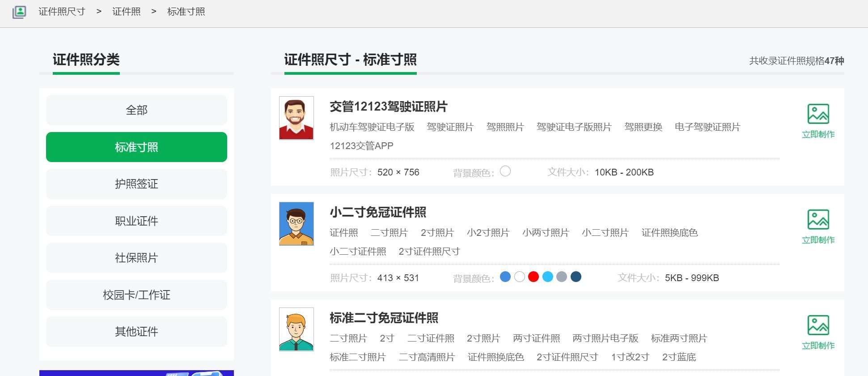Select white background swatch for 驾驶证照片

505,171
